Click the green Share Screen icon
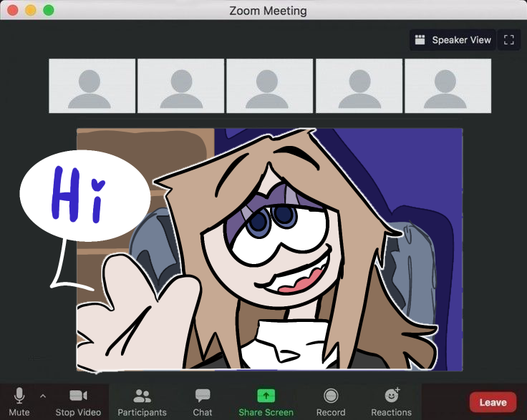The height and width of the screenshot is (420, 527). point(266,396)
